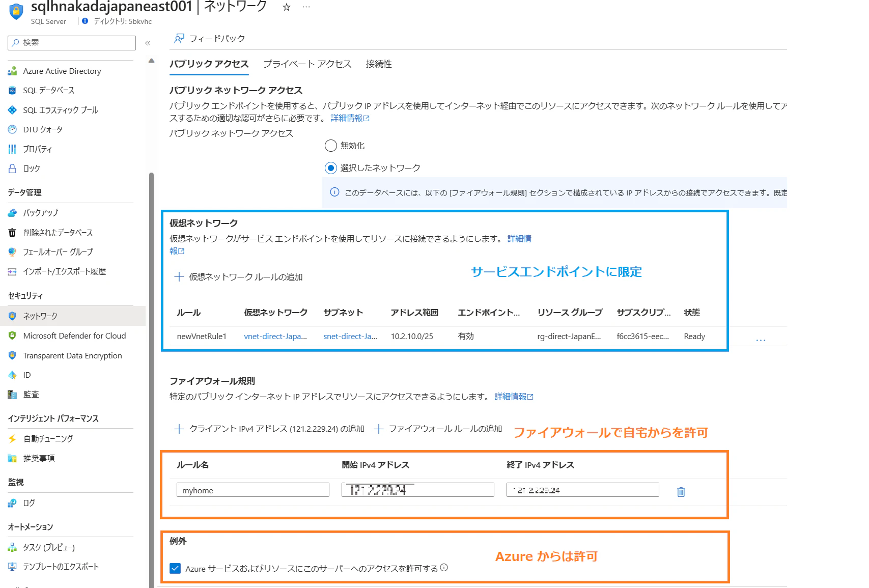
Task: Add client IPv4 address 121.2.229.24
Action: click(x=269, y=429)
